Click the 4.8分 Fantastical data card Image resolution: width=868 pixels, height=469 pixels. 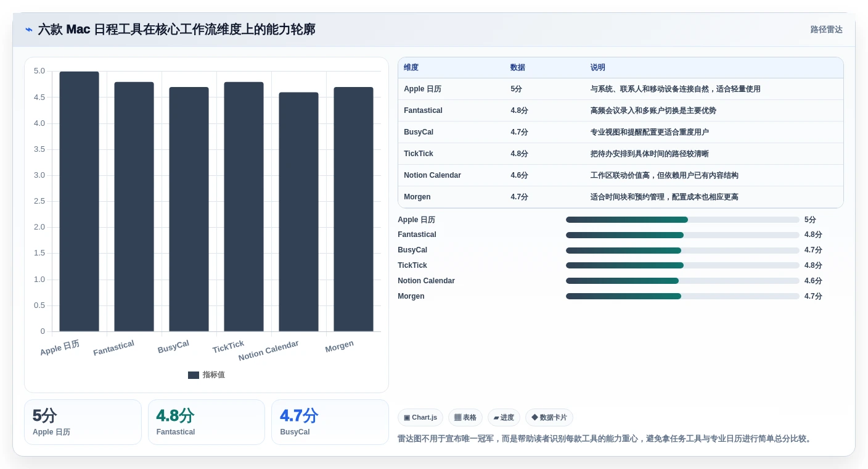pos(207,422)
